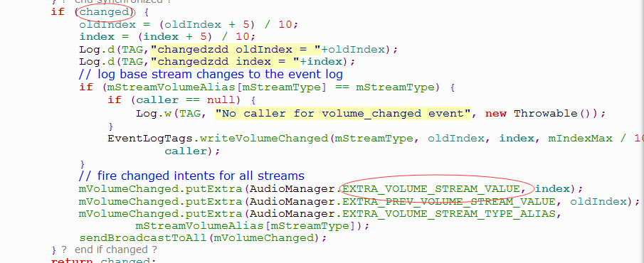The image size is (644, 263).
Task: Click 'Log.w' call name
Action: pos(154,113)
